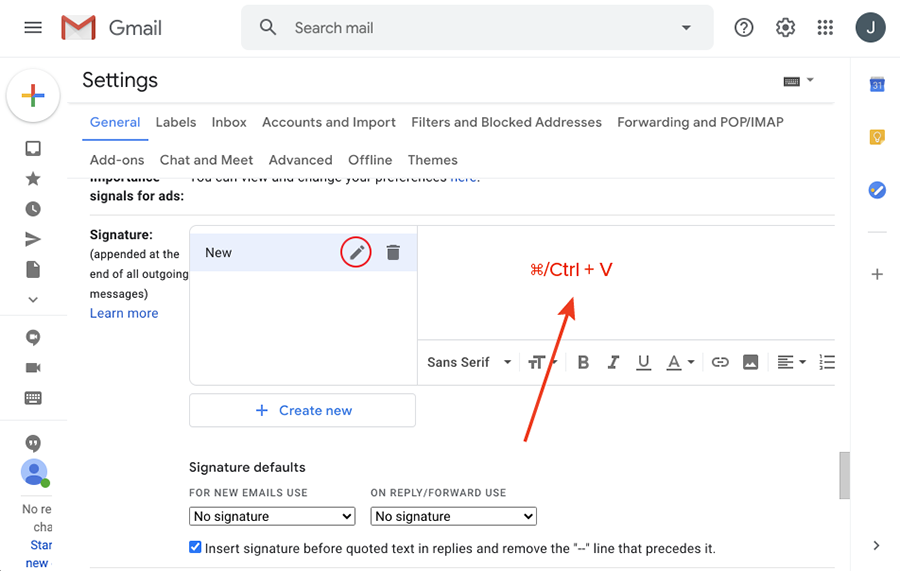Delete the New signature with trash icon
The image size is (900, 571).
393,253
